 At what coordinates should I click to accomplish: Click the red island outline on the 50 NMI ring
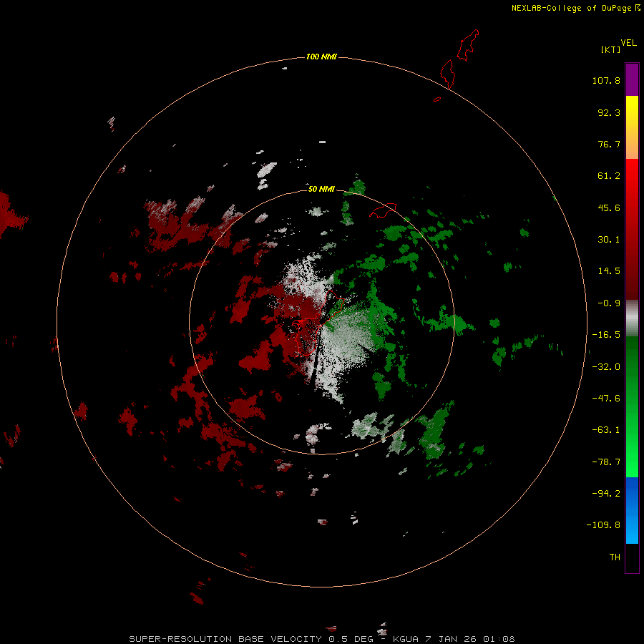(383, 210)
